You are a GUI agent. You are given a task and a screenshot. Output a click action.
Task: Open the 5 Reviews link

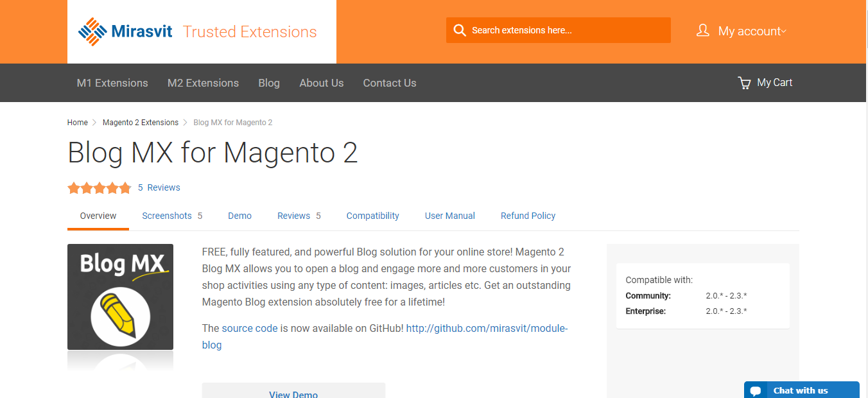(x=159, y=187)
